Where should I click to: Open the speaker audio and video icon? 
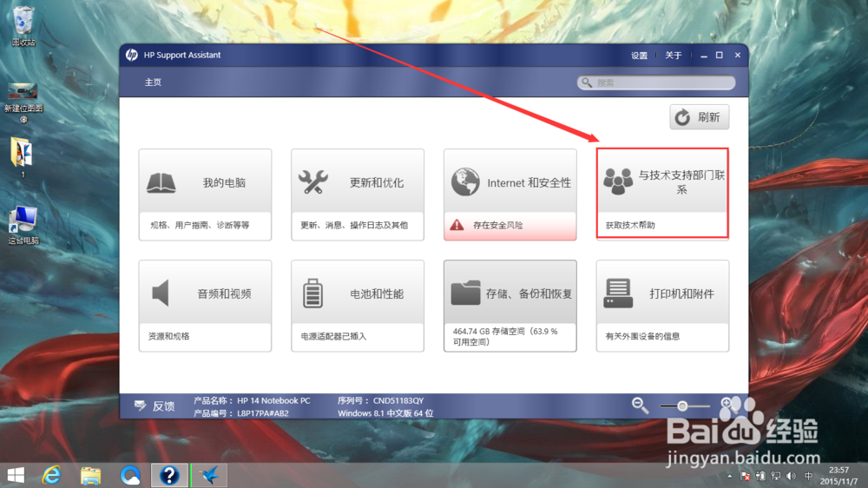[x=161, y=293]
